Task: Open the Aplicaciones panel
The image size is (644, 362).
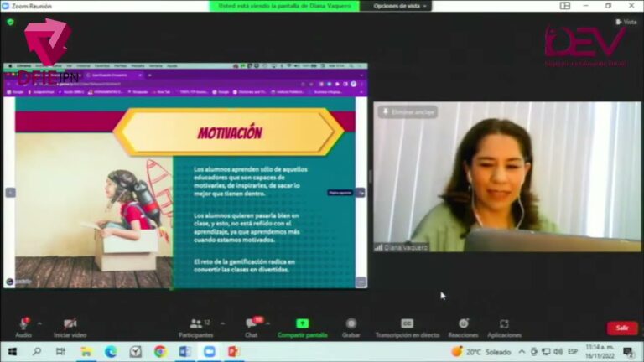Action: pos(504,324)
